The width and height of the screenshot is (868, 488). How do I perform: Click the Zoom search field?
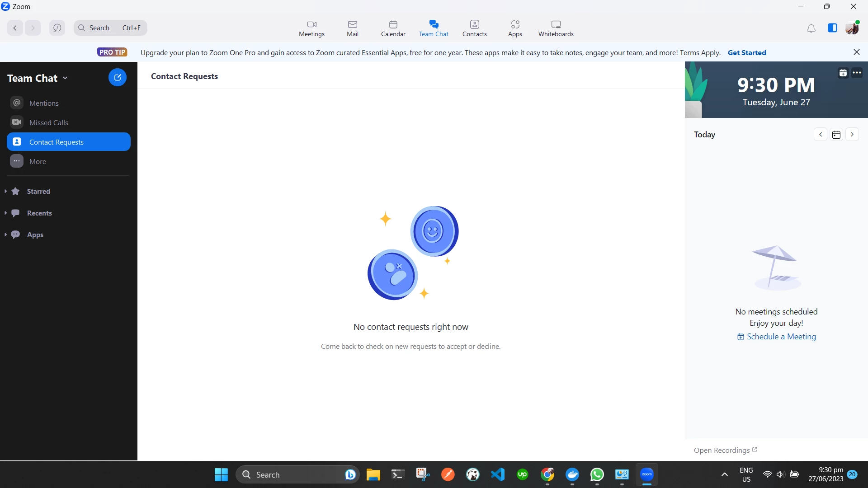pos(110,28)
